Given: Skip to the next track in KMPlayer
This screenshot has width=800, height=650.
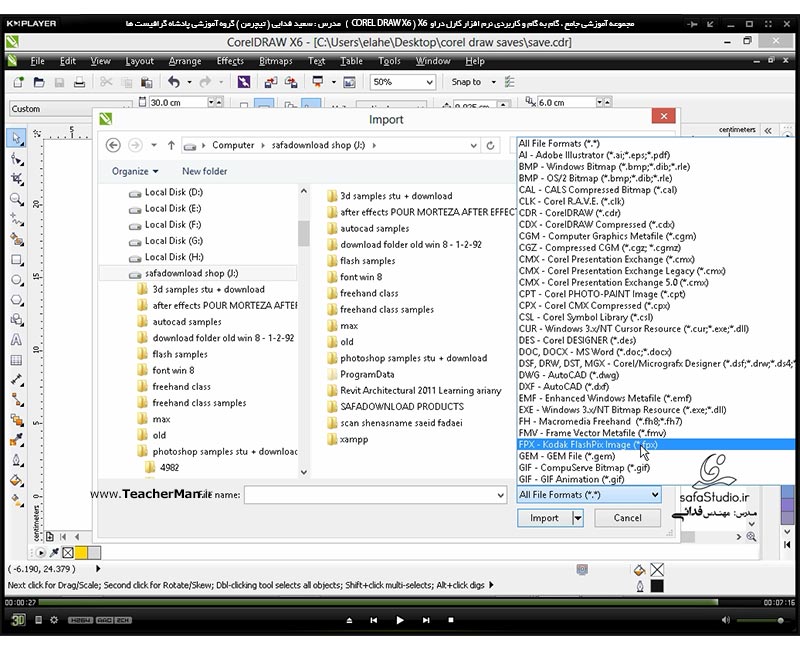Looking at the screenshot, I should 426,620.
